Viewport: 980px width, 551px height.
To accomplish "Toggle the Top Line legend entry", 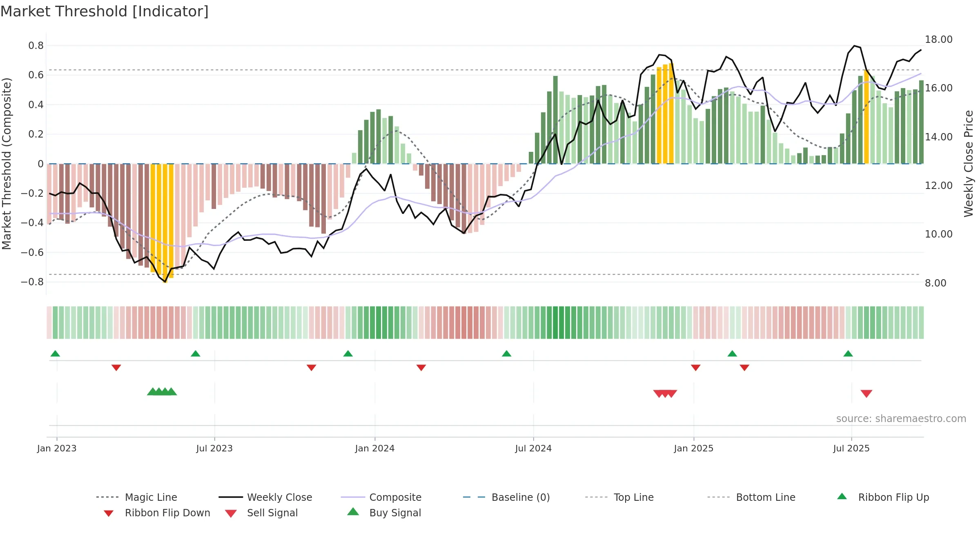I will click(x=619, y=497).
